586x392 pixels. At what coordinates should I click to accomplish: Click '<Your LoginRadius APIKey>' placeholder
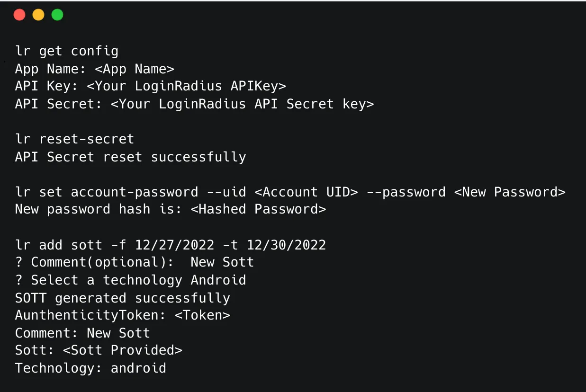(x=186, y=87)
